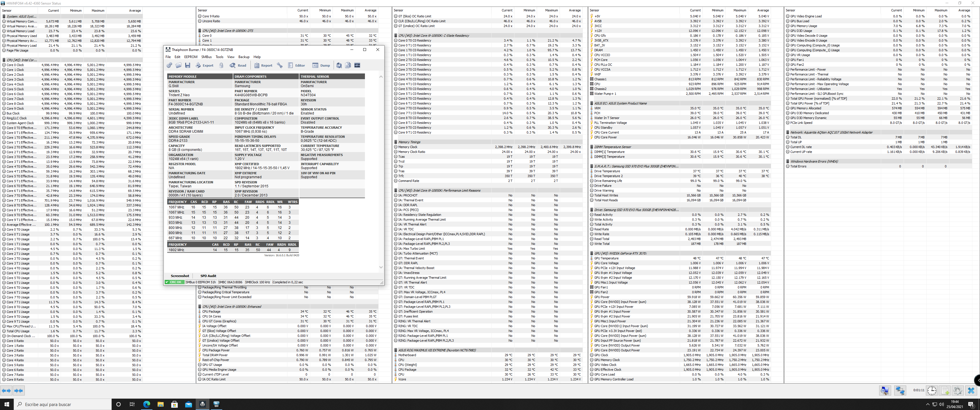Open Cortana from the taskbar
Image resolution: width=980 pixels, height=410 pixels.
click(x=118, y=404)
